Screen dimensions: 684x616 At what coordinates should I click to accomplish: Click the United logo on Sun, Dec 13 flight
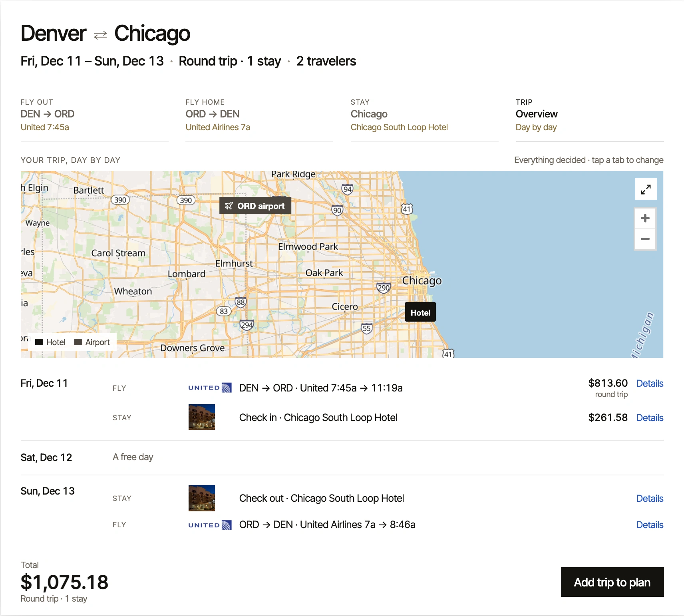coord(210,525)
